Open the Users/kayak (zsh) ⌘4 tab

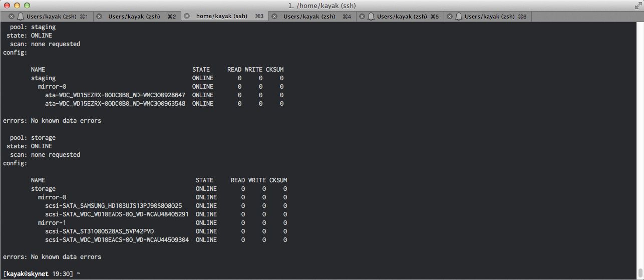(311, 17)
